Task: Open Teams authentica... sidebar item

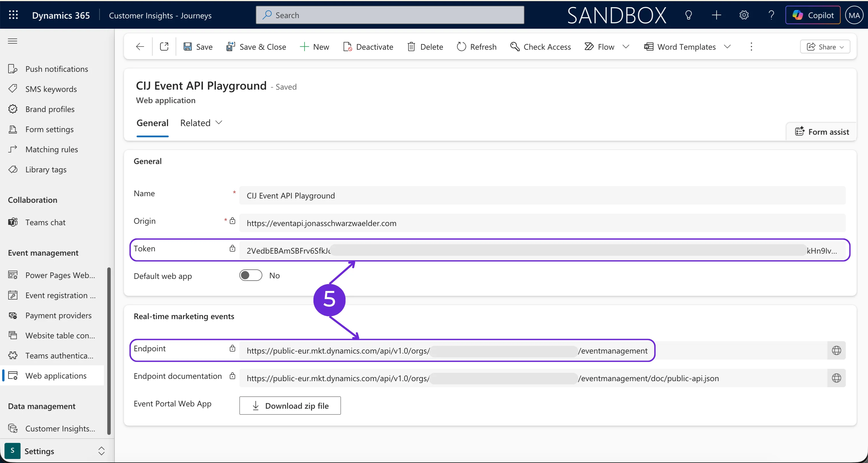Action: (x=52, y=356)
